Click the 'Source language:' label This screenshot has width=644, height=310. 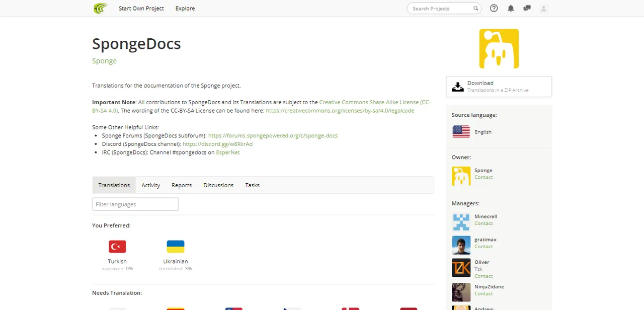click(474, 115)
